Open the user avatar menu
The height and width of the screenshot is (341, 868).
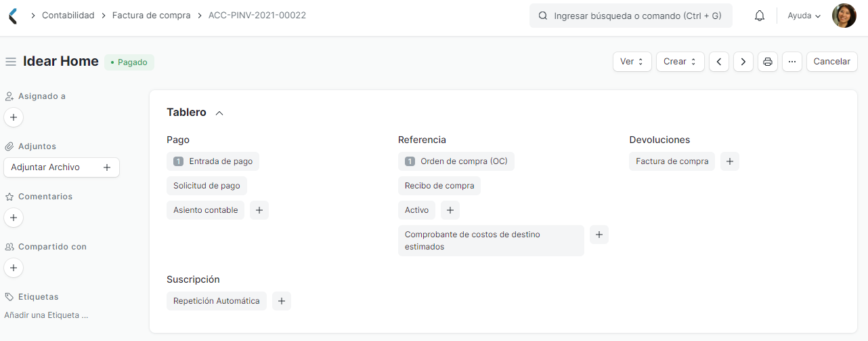click(844, 16)
